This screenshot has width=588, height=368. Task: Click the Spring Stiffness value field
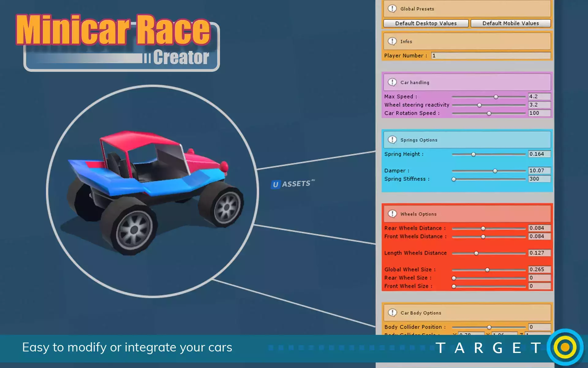coord(539,179)
